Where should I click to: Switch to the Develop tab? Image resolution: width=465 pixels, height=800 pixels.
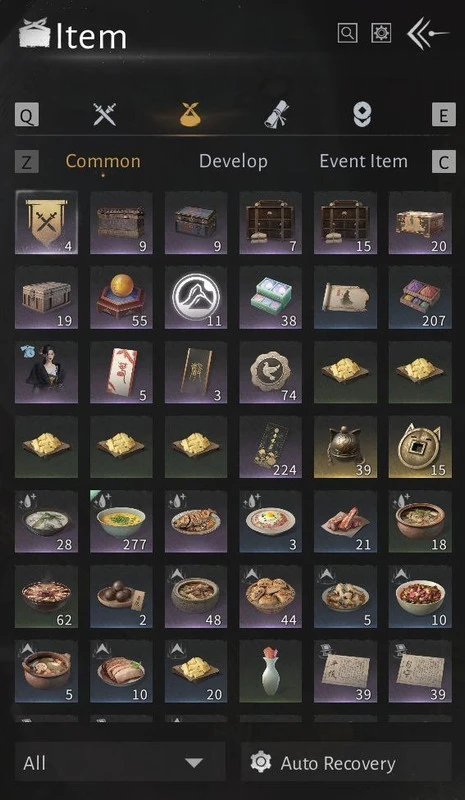233,162
